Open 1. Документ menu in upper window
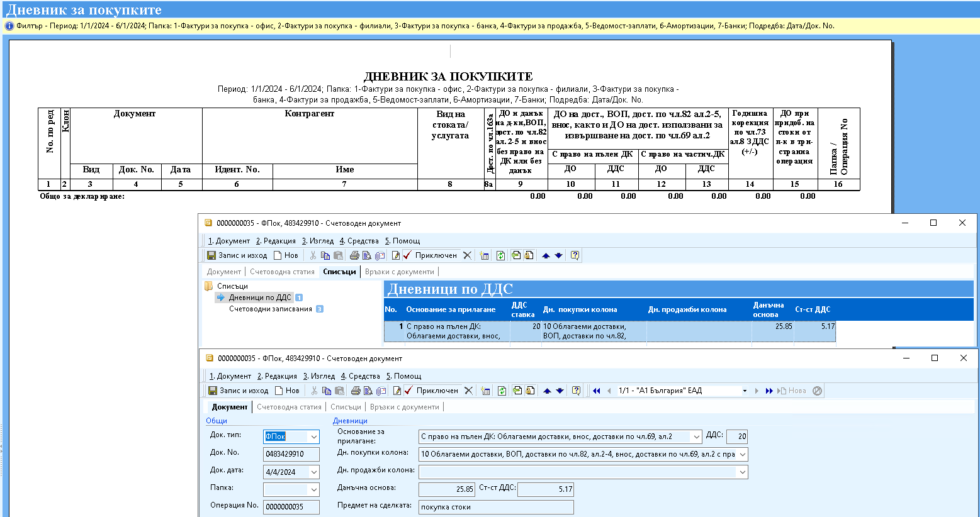 pyautogui.click(x=229, y=241)
